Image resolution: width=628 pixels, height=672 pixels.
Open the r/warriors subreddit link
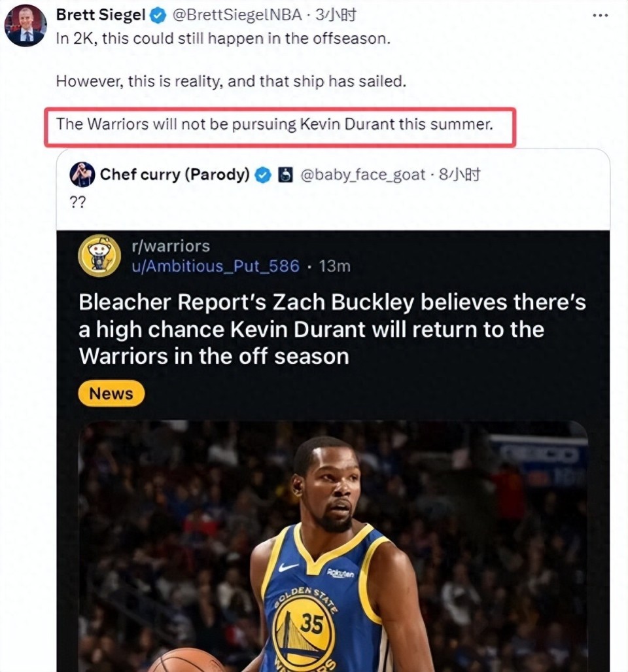(x=171, y=246)
